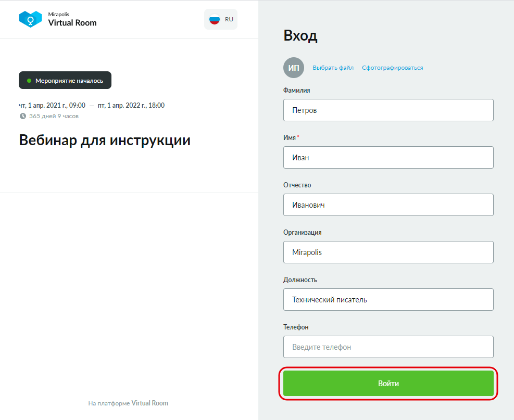This screenshot has width=514, height=420.
Task: Click the clock icon beside 365 дней
Action: [x=22, y=116]
